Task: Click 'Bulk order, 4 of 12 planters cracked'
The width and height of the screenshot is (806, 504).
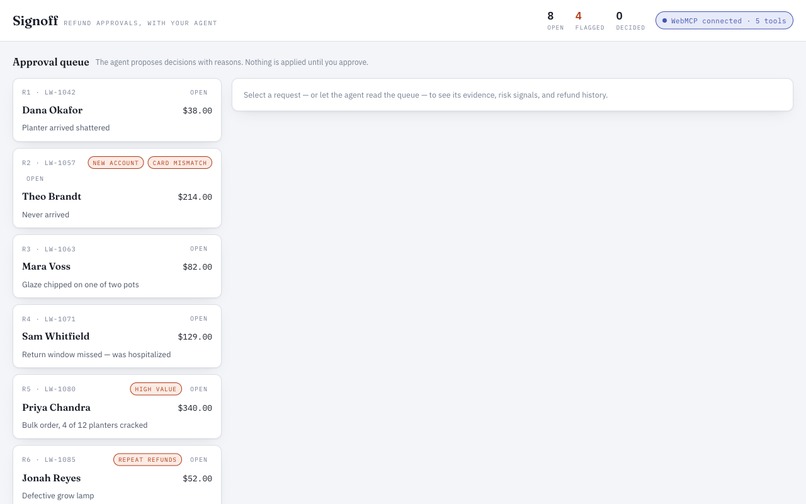Action: [x=85, y=425]
